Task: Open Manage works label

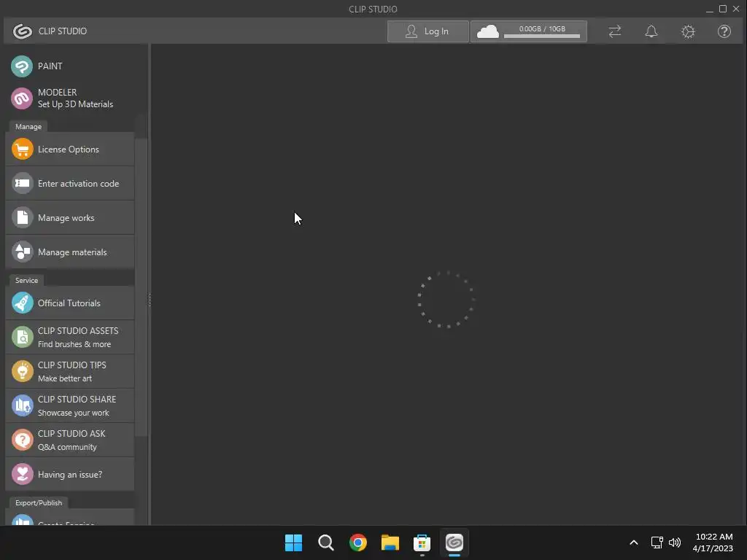Action: [x=66, y=218]
